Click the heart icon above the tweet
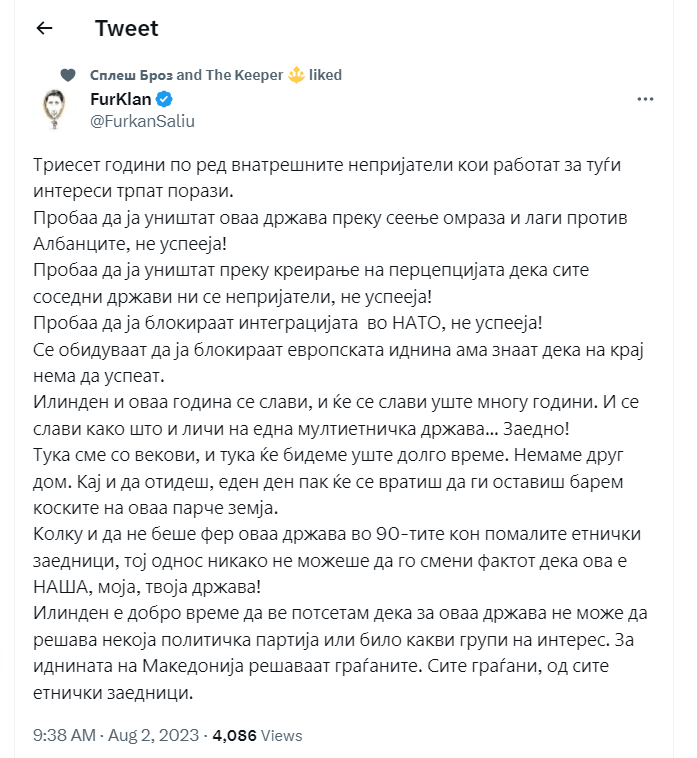 click(68, 75)
